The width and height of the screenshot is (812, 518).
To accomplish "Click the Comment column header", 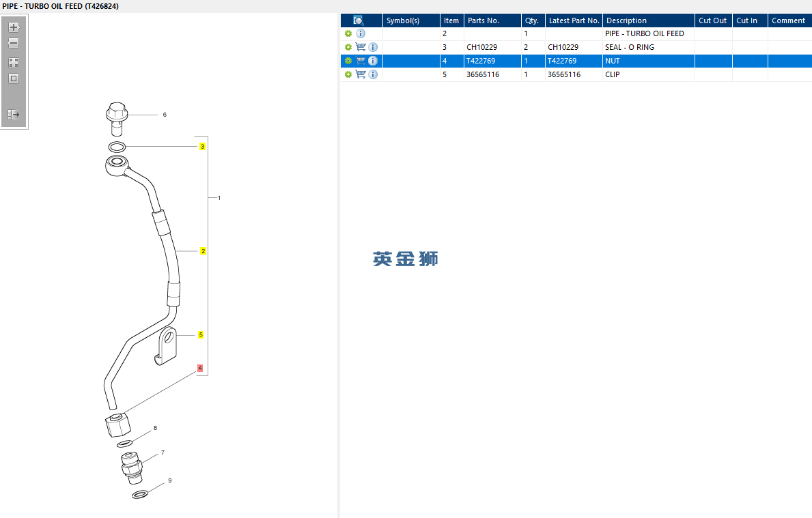I will pos(789,20).
